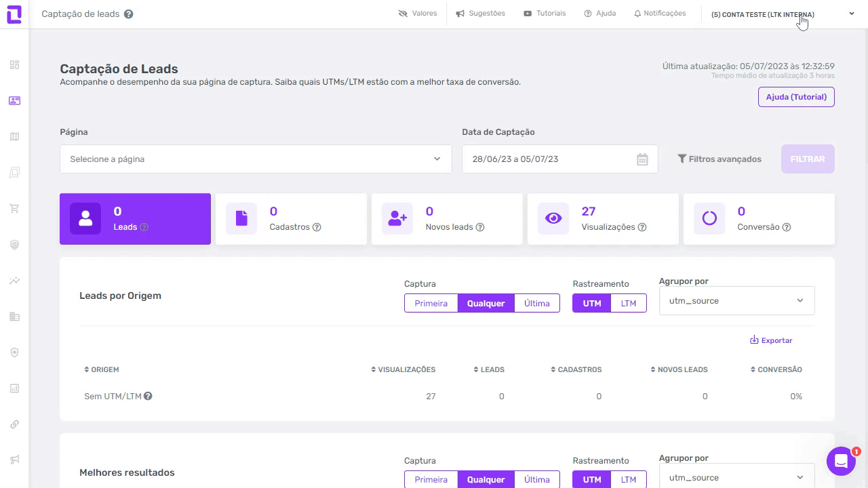Screen dimensions: 868x488
Task: Toggle Valores visibility in top bar
Action: (418, 14)
